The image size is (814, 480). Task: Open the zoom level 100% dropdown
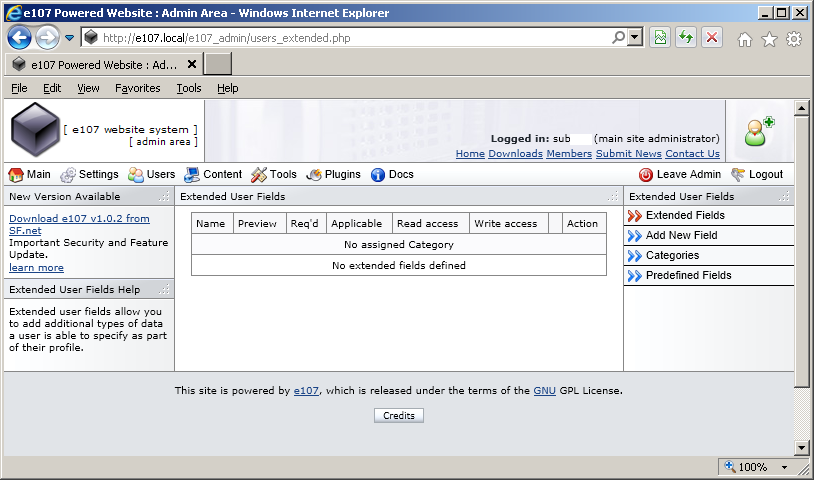coord(785,467)
